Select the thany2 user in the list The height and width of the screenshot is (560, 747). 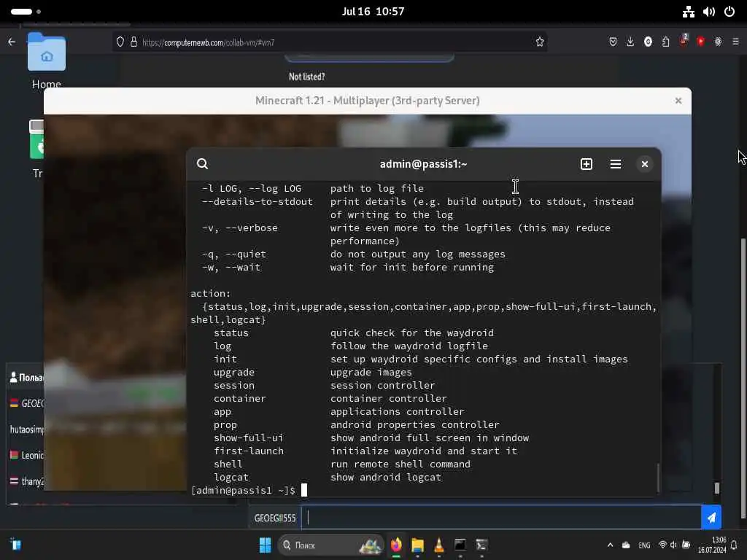pyautogui.click(x=27, y=481)
